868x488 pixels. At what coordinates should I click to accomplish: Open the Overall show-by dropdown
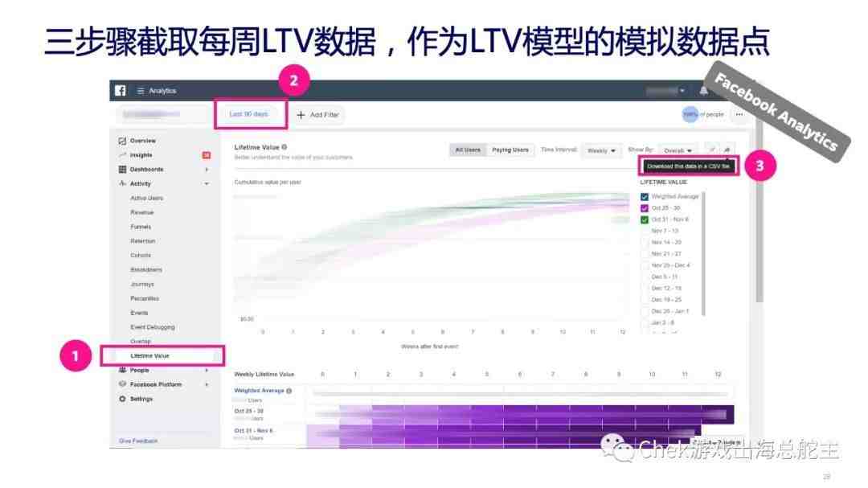tap(678, 150)
